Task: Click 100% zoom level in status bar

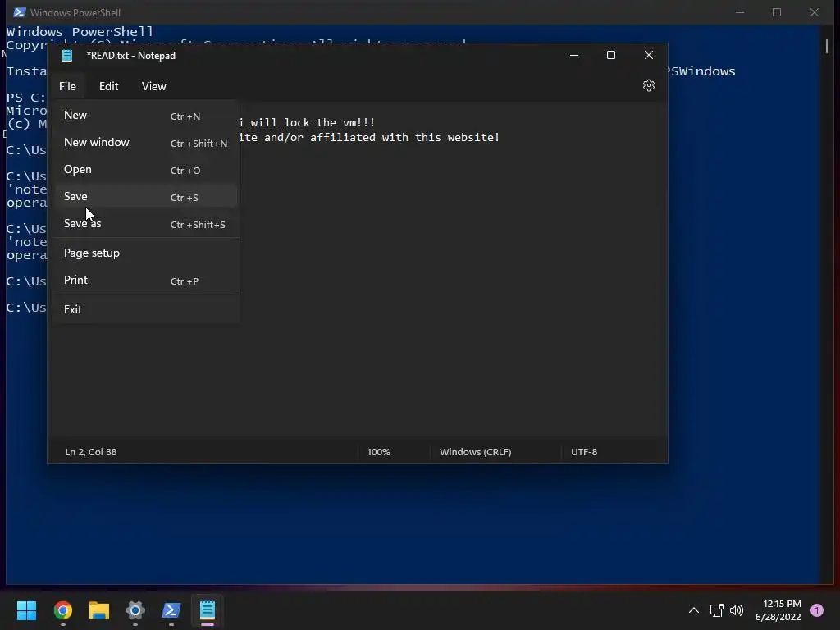Action: coord(379,452)
